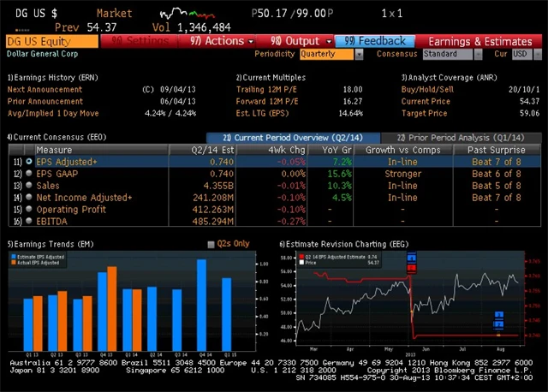The image size is (548, 392).
Task: Select the EPS GAAP row radio button
Action: click(28, 173)
